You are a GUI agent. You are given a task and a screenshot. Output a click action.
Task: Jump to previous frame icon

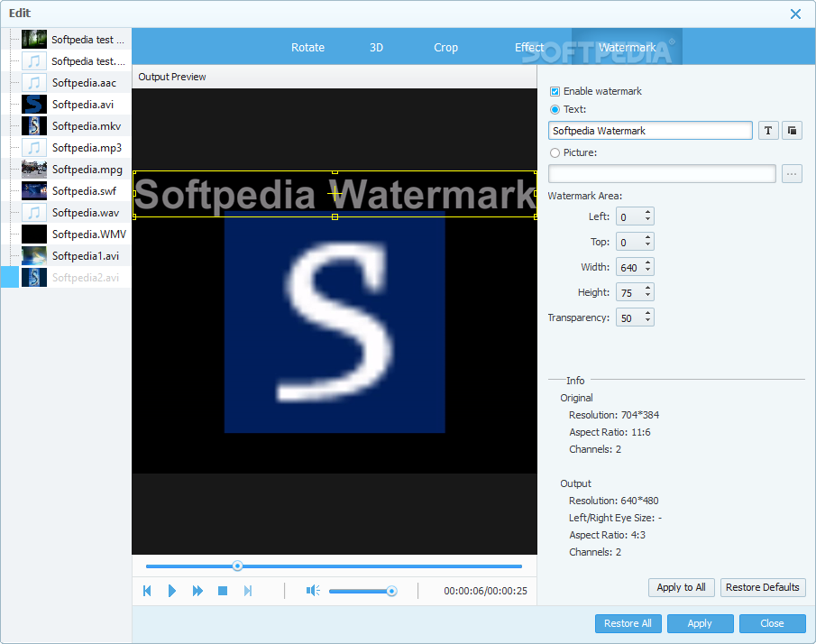tap(147, 591)
